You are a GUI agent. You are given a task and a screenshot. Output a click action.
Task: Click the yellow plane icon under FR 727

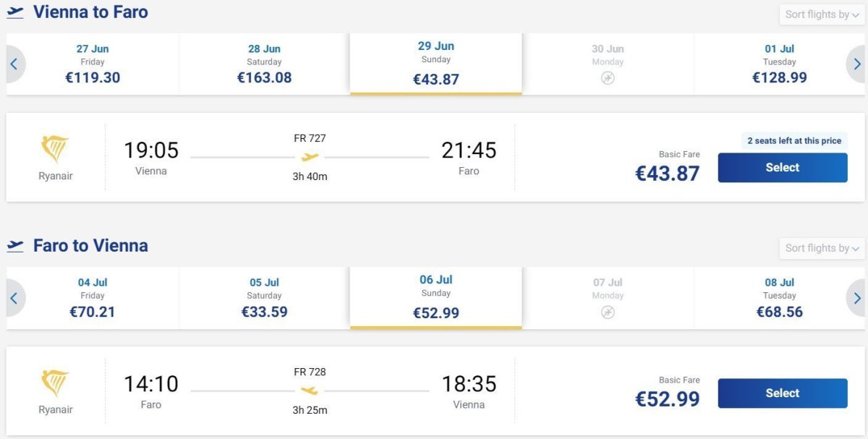[x=310, y=157]
